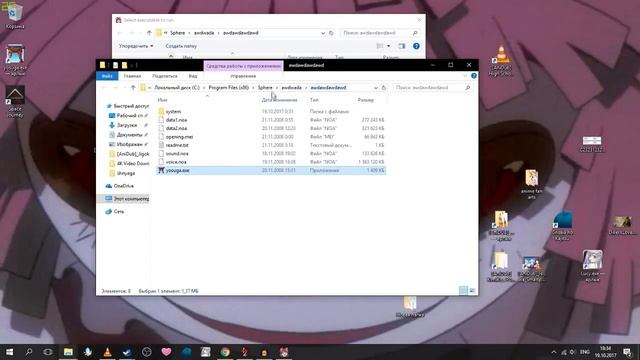Switch to the large icons view in status bar
Screen dimensions: 640x360
click(x=472, y=291)
